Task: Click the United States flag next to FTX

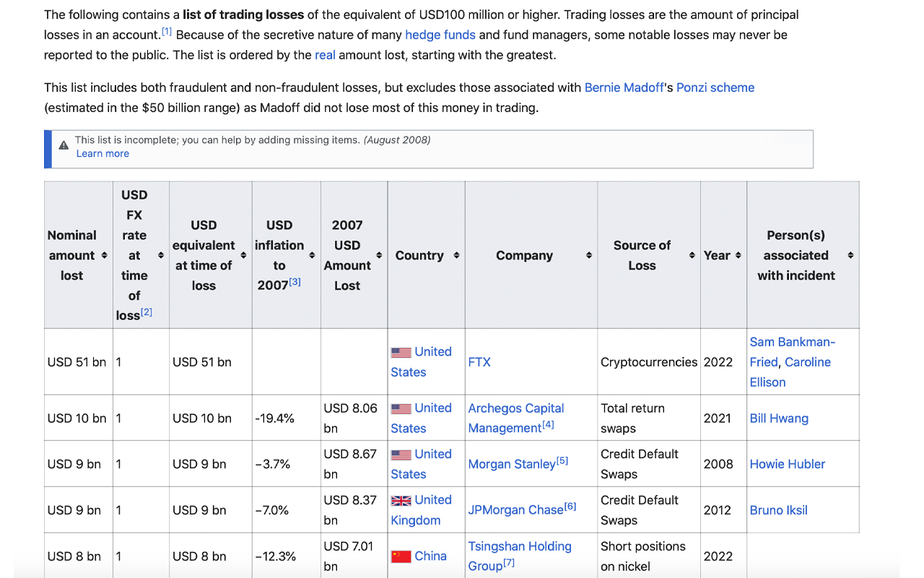Action: point(401,352)
